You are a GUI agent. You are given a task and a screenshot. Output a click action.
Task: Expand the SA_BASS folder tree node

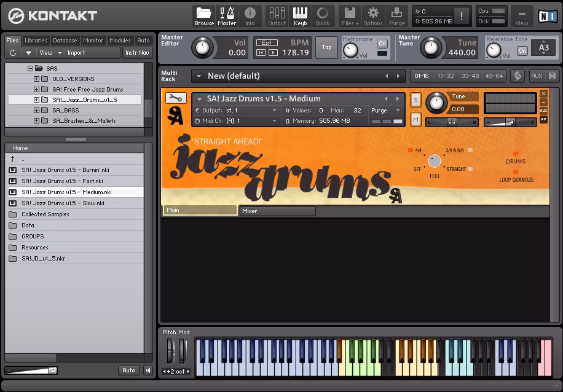click(36, 111)
